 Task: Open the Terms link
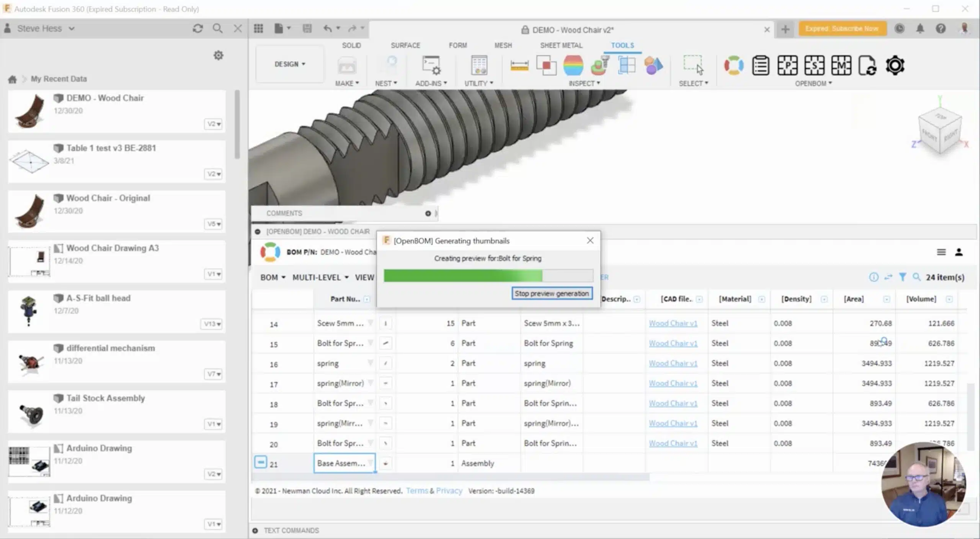click(x=417, y=491)
